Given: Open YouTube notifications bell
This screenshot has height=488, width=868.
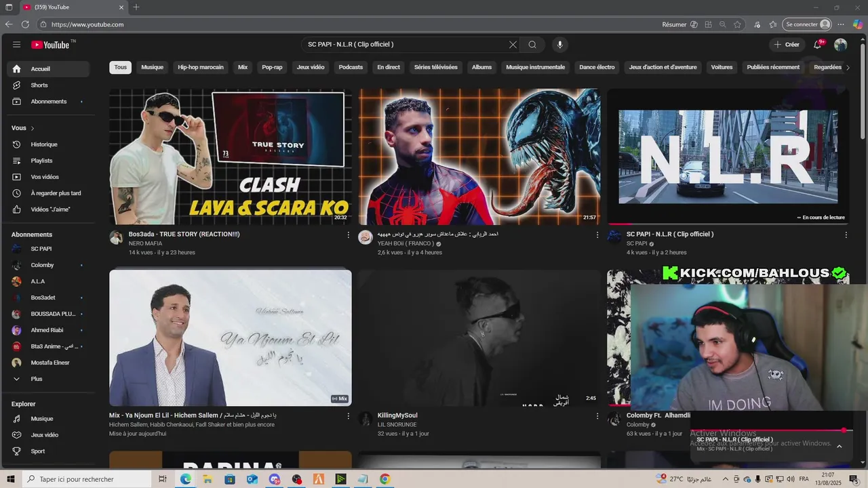Looking at the screenshot, I should click(x=818, y=45).
